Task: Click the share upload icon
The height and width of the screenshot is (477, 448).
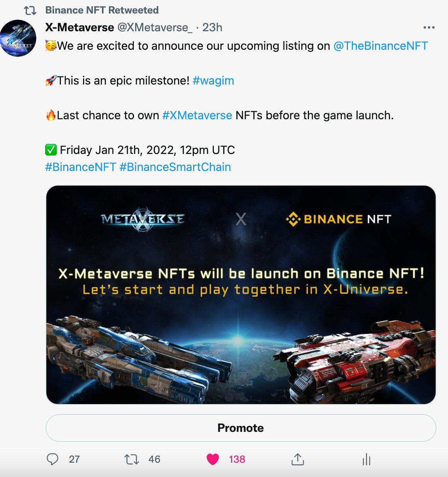Action: pyautogui.click(x=298, y=460)
